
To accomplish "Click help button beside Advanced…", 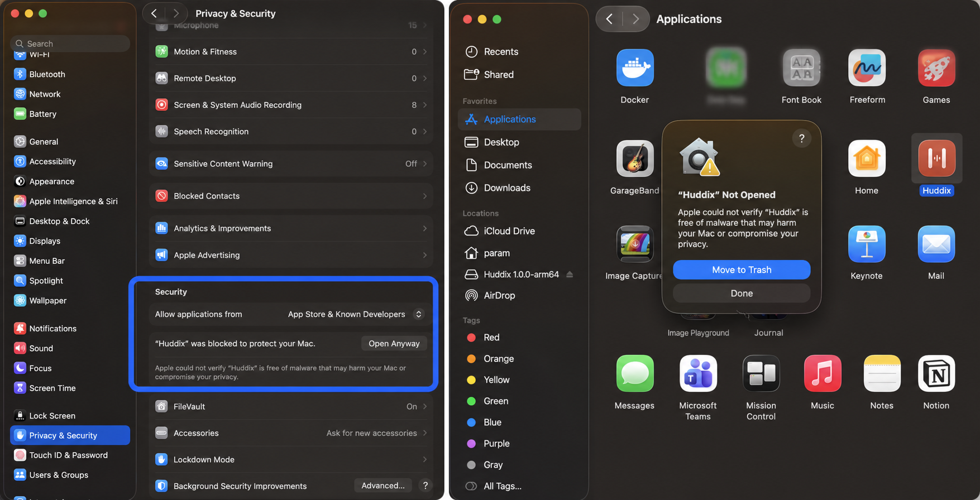I will click(x=426, y=485).
